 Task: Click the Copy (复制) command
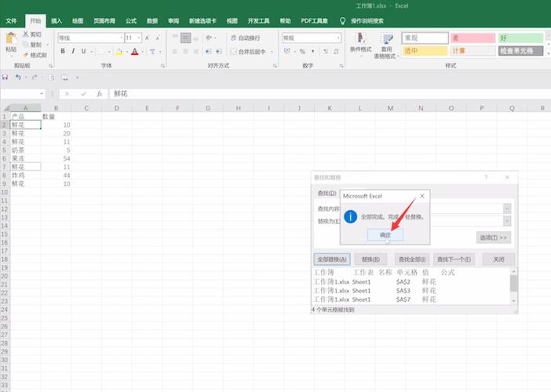33,45
